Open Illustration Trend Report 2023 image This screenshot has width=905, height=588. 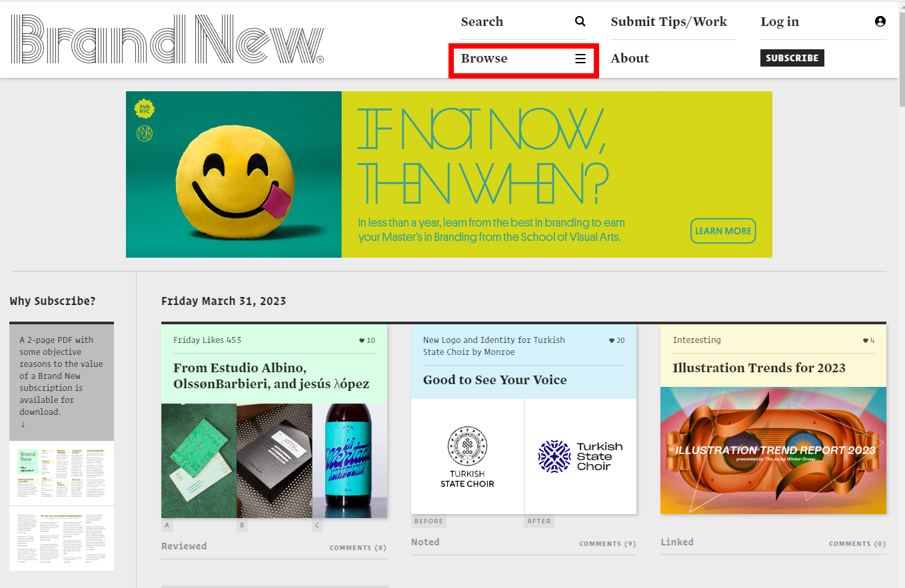773,450
